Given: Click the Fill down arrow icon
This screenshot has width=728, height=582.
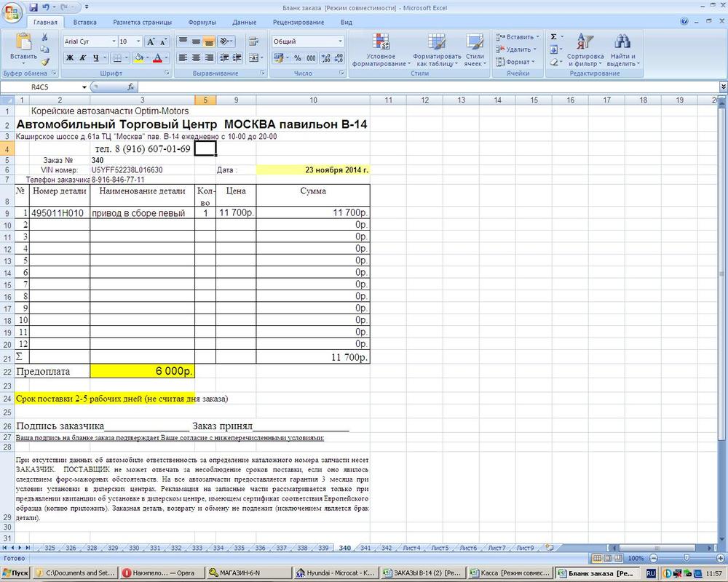Looking at the screenshot, I should (554, 49).
